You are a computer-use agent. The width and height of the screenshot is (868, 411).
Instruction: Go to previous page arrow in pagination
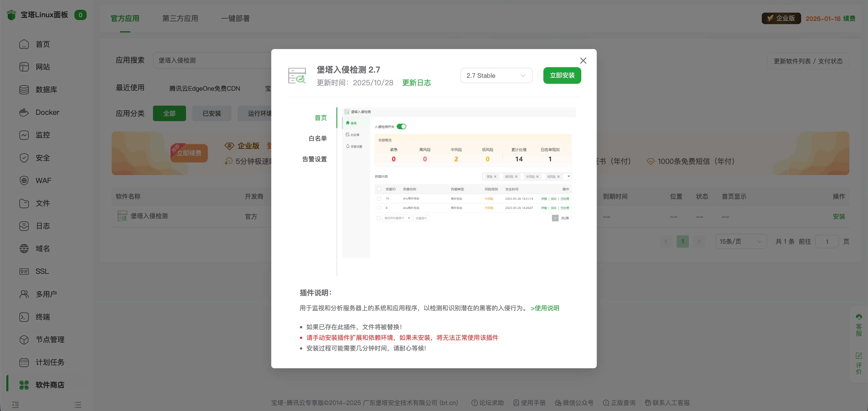pos(665,242)
